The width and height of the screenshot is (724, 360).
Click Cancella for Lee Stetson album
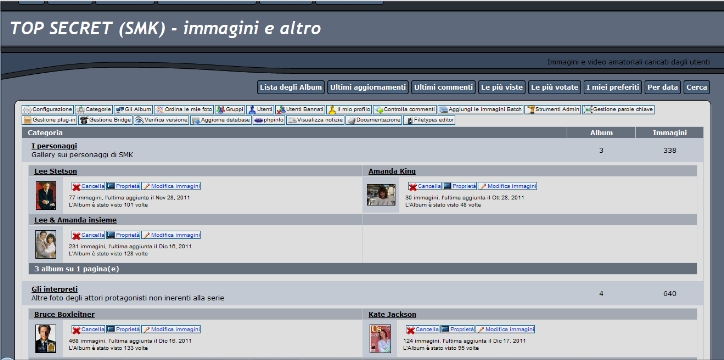(x=88, y=186)
